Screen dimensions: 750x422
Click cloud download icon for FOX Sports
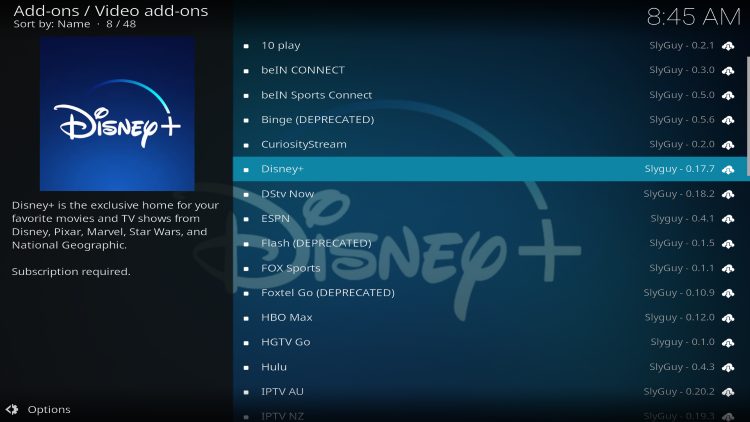coord(728,268)
